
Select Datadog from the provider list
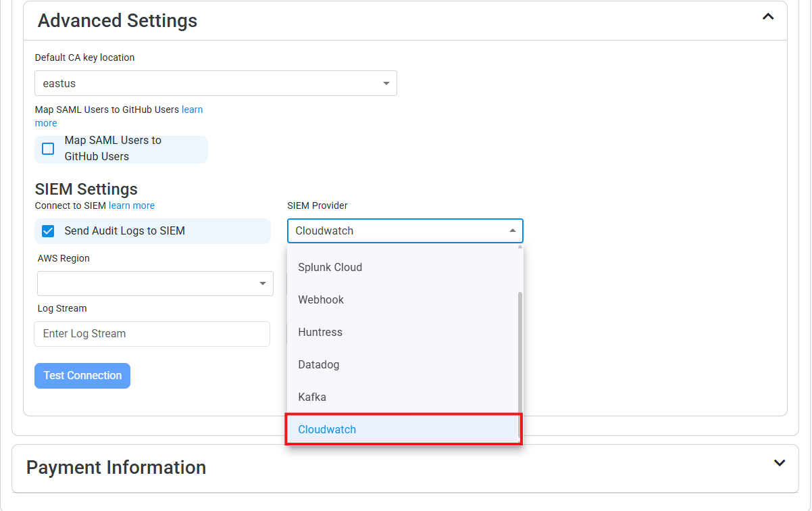pos(318,364)
